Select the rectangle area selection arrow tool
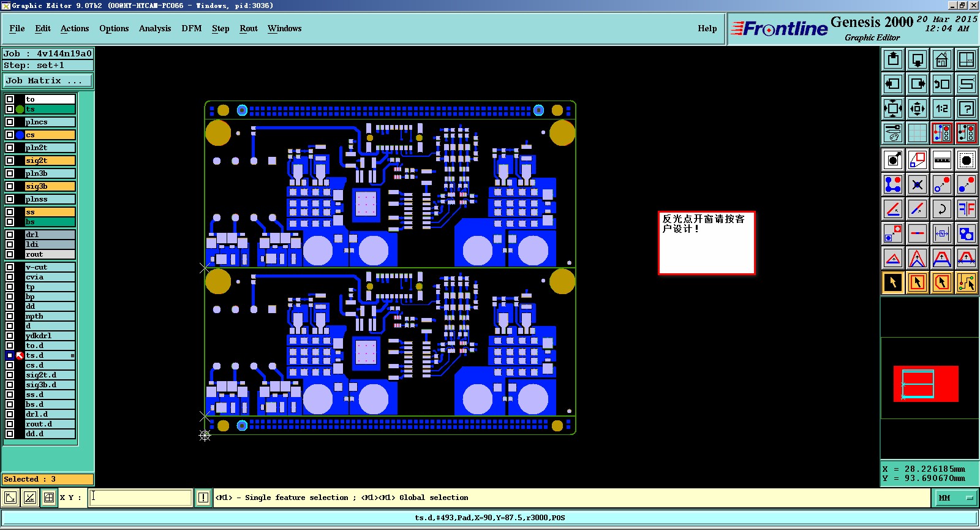The width and height of the screenshot is (980, 530). [918, 282]
